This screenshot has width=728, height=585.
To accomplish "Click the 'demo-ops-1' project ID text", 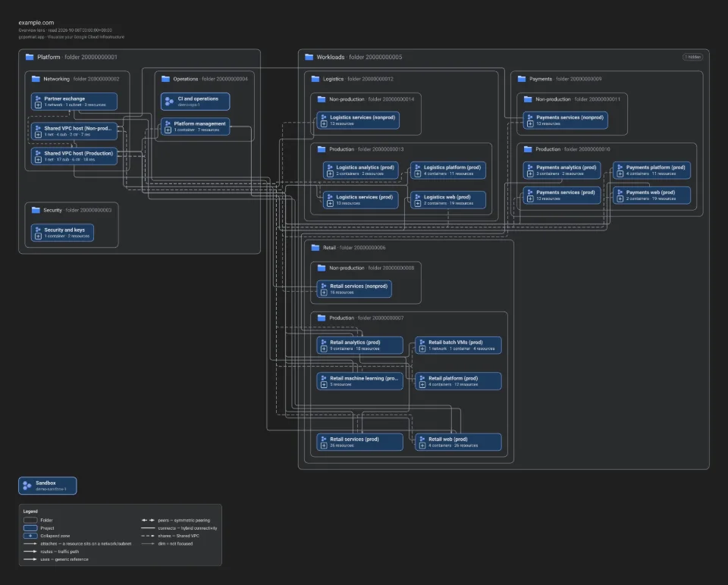I will click(x=189, y=105).
